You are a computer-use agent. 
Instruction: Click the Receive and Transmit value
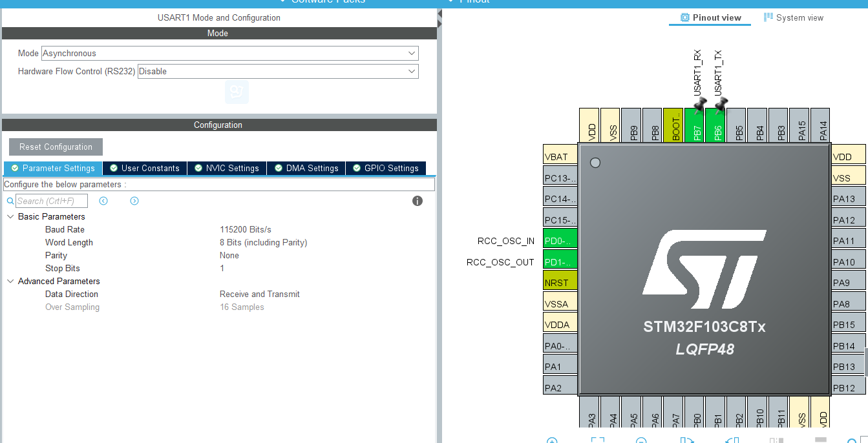coord(260,294)
